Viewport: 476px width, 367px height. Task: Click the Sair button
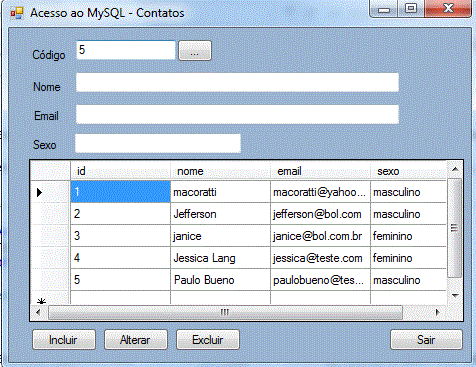point(426,340)
